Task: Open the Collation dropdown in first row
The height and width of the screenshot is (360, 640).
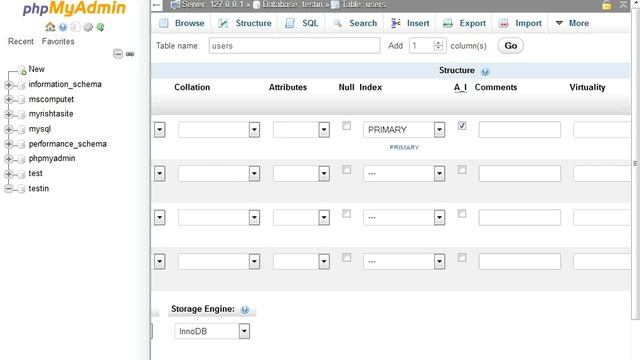Action: point(219,130)
